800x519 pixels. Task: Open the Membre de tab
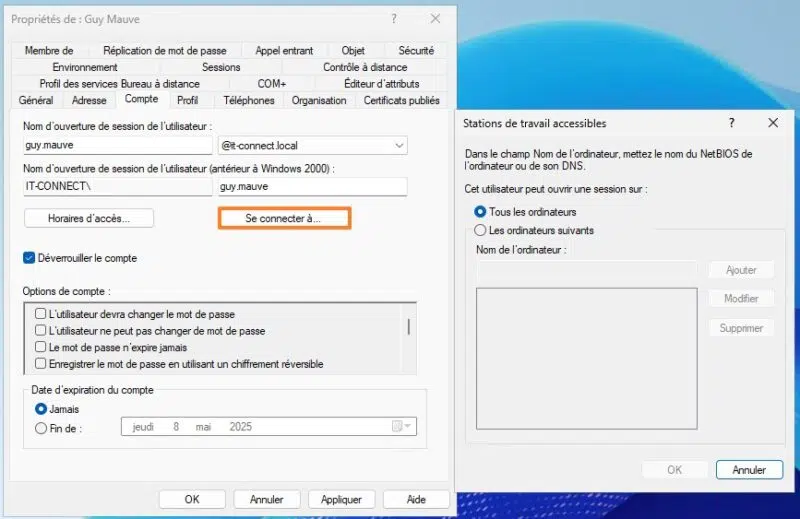point(49,51)
